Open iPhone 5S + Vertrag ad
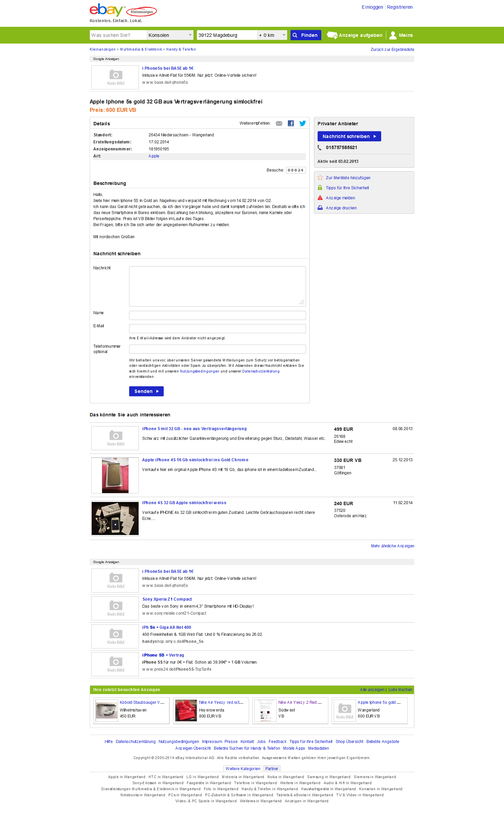The width and height of the screenshot is (504, 815). [163, 655]
